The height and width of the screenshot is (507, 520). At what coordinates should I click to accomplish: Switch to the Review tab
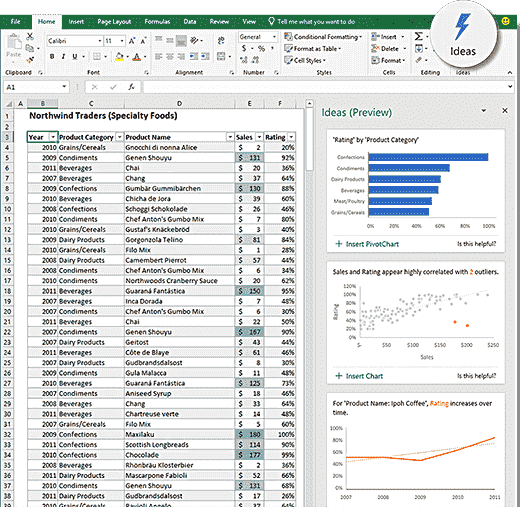219,22
